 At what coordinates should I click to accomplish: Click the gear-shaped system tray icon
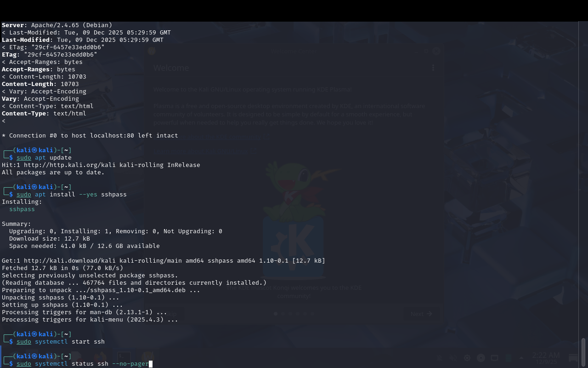[x=467, y=358]
